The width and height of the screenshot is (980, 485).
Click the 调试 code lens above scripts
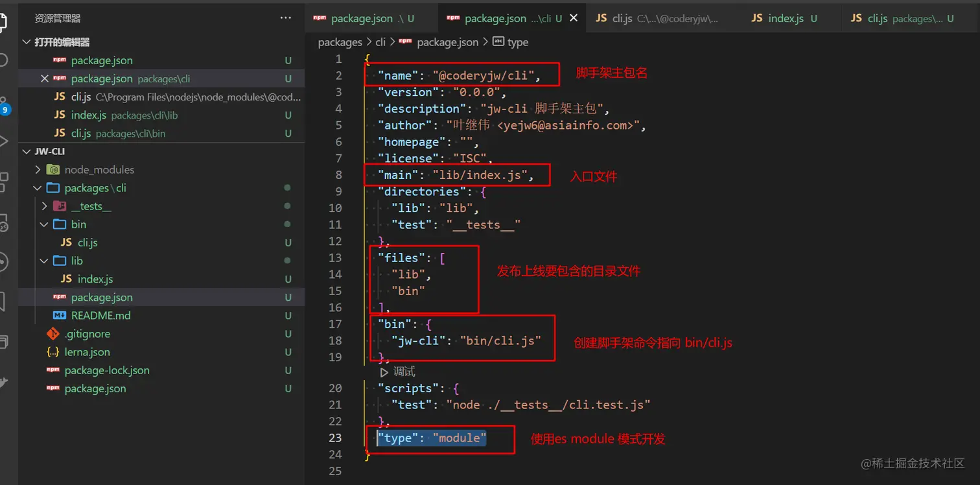(x=397, y=372)
